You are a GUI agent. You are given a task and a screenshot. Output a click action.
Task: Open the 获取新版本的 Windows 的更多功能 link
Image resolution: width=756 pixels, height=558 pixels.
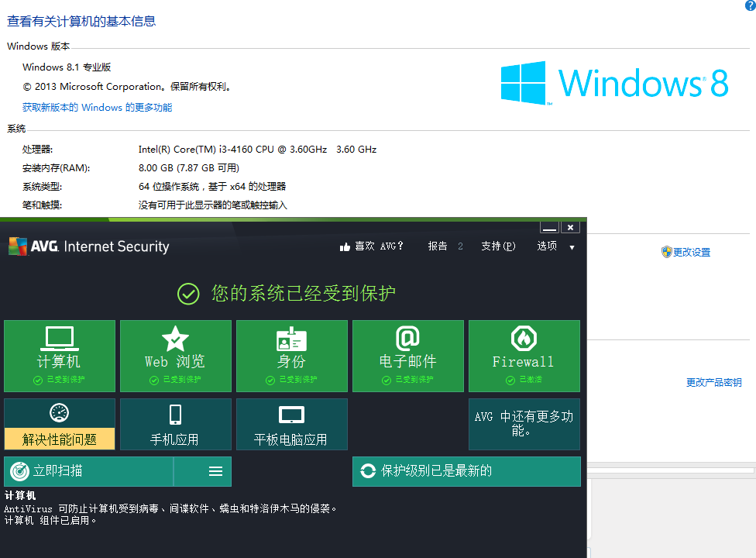pyautogui.click(x=98, y=107)
